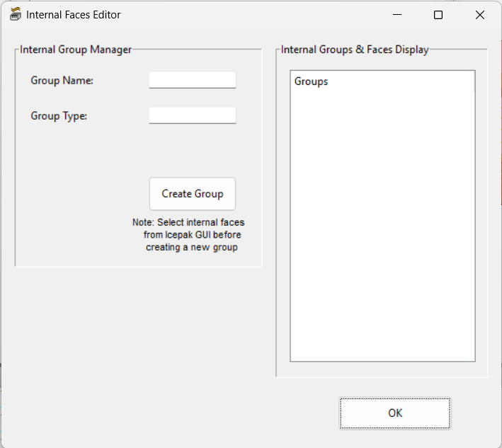Focus the Group Name text field
Viewport: 502px width, 448px height.
[x=192, y=80]
